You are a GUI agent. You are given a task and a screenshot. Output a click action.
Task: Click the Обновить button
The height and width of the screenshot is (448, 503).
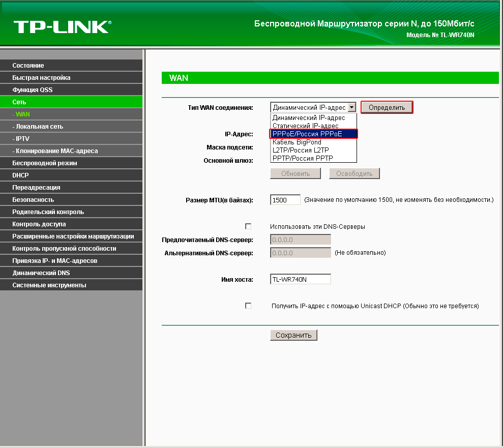(295, 173)
